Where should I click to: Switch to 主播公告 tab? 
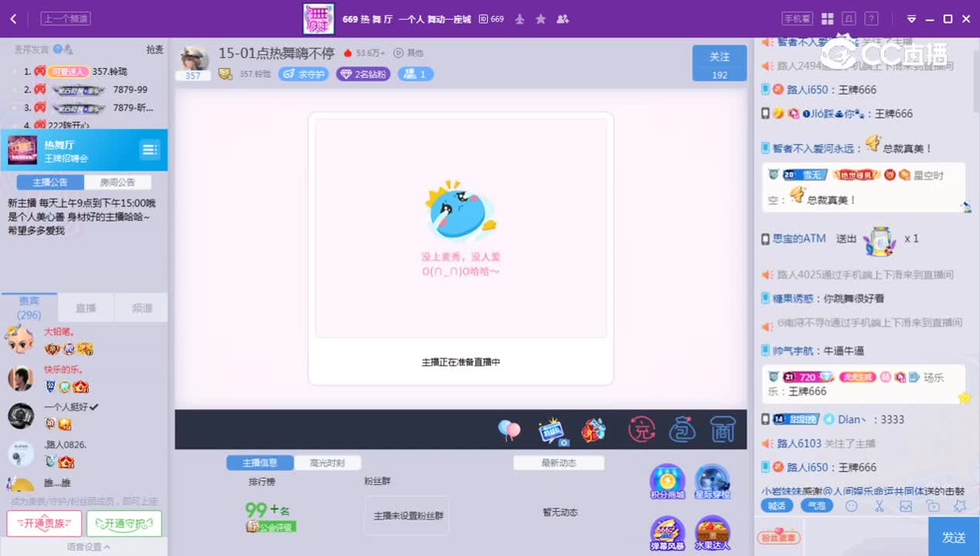click(50, 182)
